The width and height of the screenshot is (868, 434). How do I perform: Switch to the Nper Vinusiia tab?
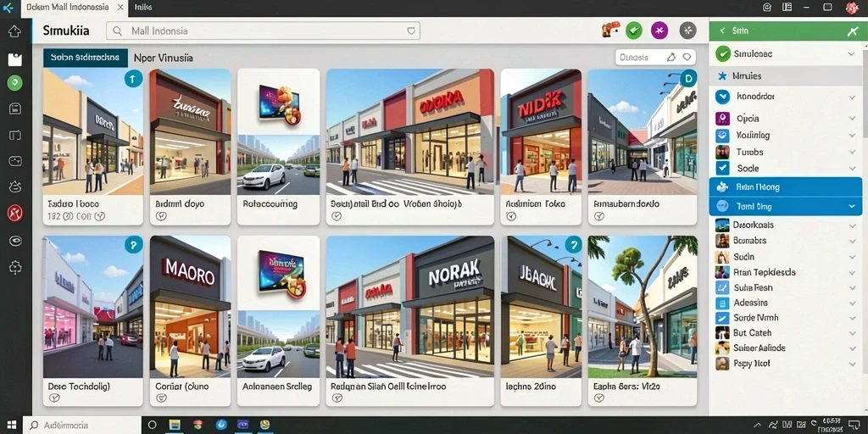(164, 58)
